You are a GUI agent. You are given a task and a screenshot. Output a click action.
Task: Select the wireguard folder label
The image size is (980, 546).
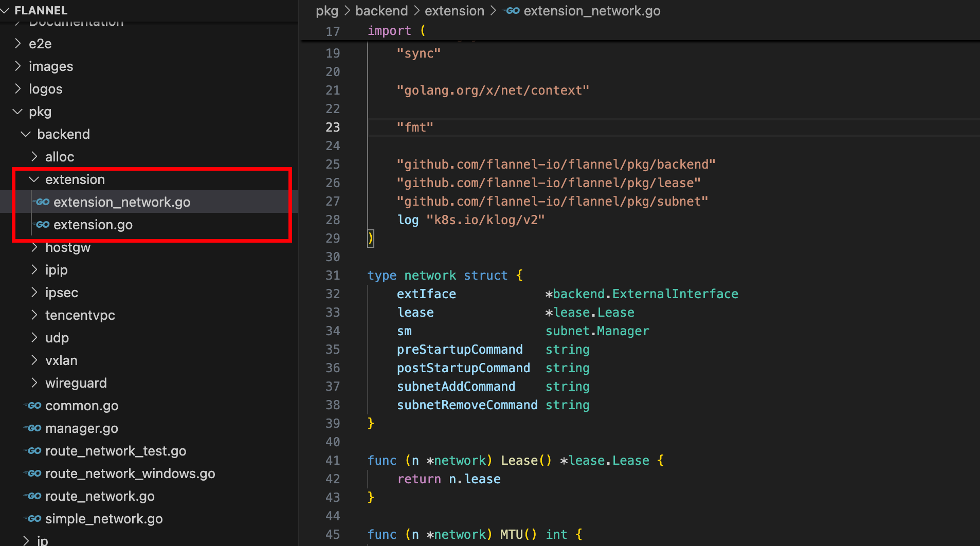click(76, 383)
